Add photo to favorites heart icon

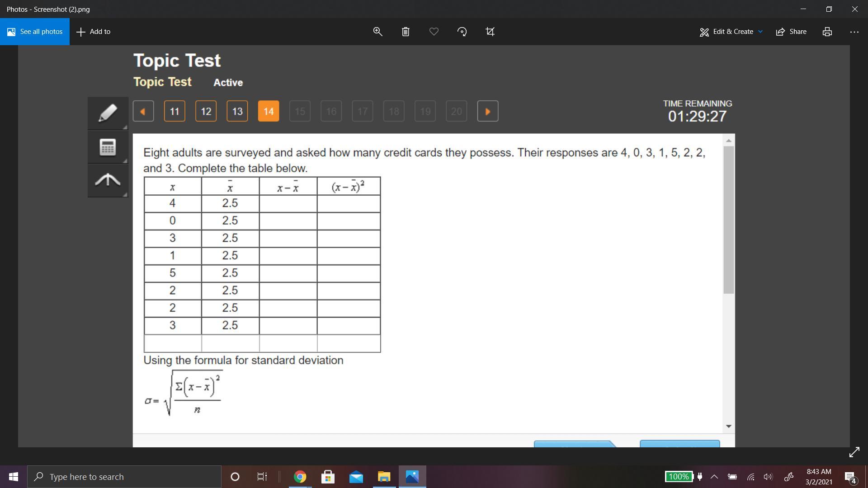pos(434,32)
